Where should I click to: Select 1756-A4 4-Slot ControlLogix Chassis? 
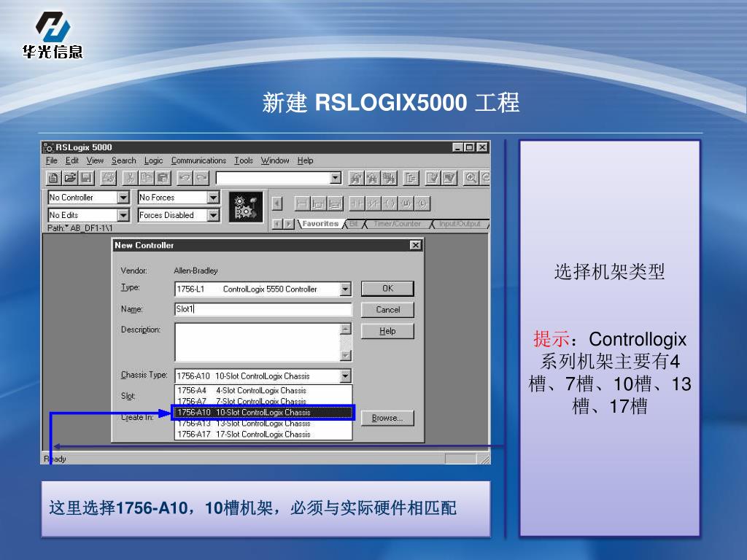(263, 391)
